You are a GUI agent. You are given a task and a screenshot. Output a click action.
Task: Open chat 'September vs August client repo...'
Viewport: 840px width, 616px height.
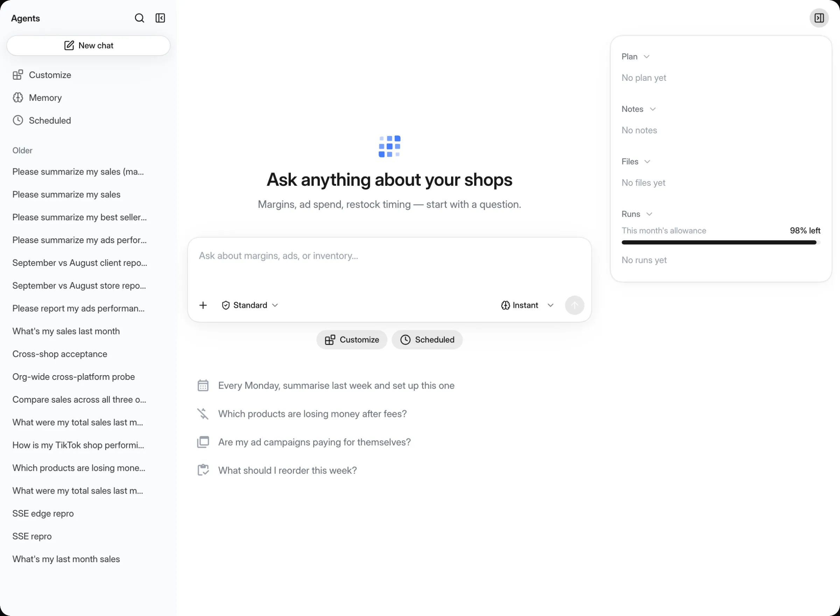point(89,263)
